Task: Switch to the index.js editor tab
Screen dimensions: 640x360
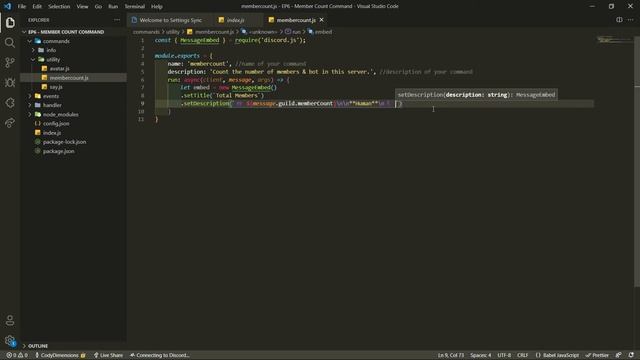Action: tap(236, 20)
